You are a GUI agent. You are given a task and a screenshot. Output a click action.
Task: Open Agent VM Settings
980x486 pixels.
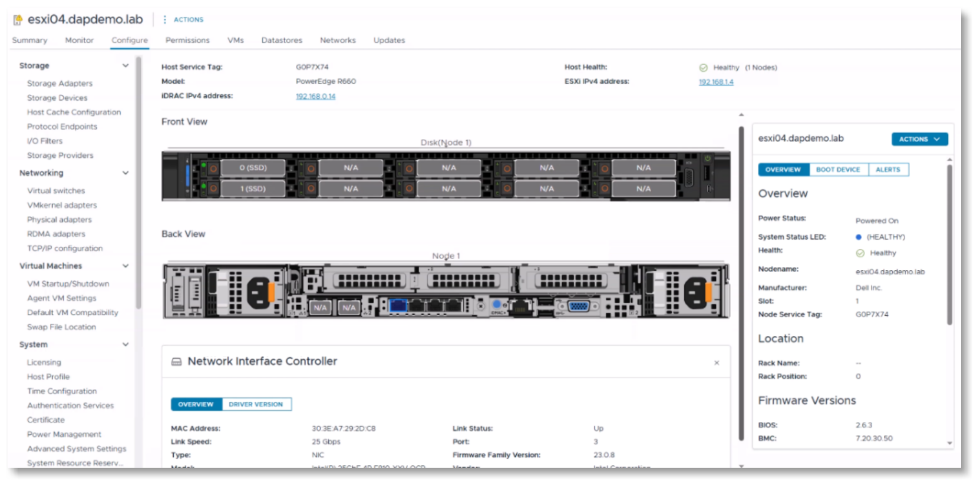[61, 298]
